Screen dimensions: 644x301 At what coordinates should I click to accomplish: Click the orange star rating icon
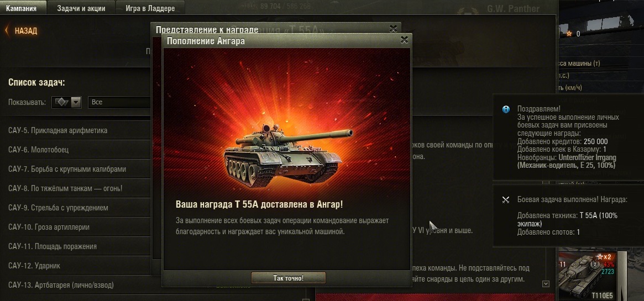click(569, 34)
